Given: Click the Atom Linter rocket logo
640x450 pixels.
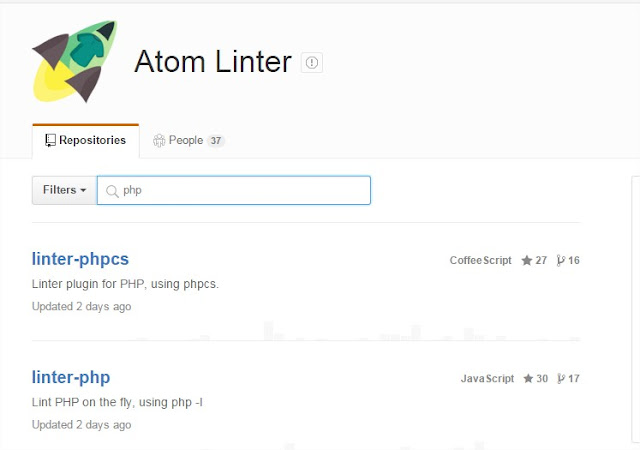Looking at the screenshot, I should [x=75, y=62].
